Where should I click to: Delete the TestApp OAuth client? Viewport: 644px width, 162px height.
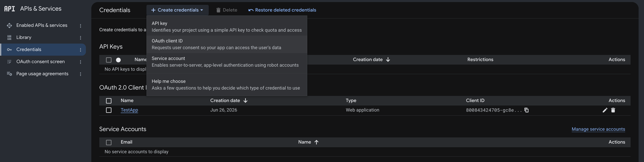click(x=613, y=110)
